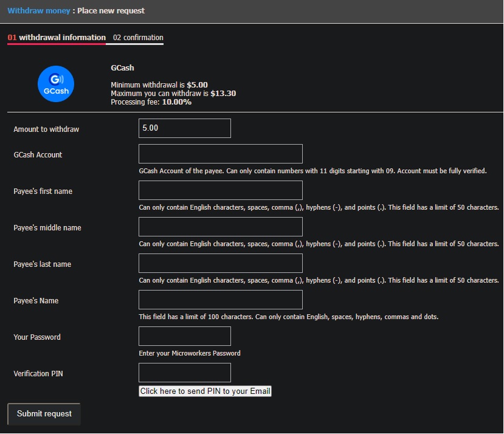Click the Your Password label

click(x=37, y=337)
